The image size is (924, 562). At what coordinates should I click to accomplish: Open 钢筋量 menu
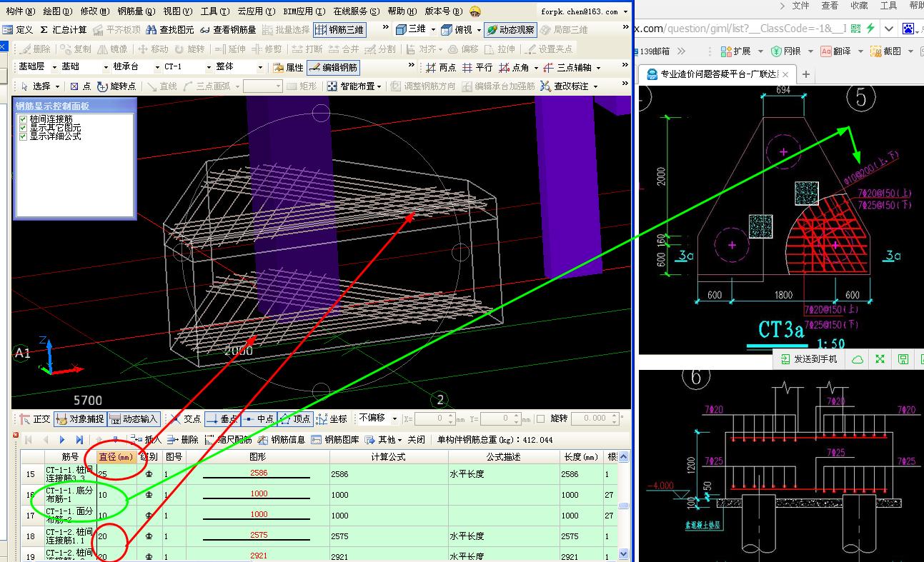pyautogui.click(x=135, y=11)
